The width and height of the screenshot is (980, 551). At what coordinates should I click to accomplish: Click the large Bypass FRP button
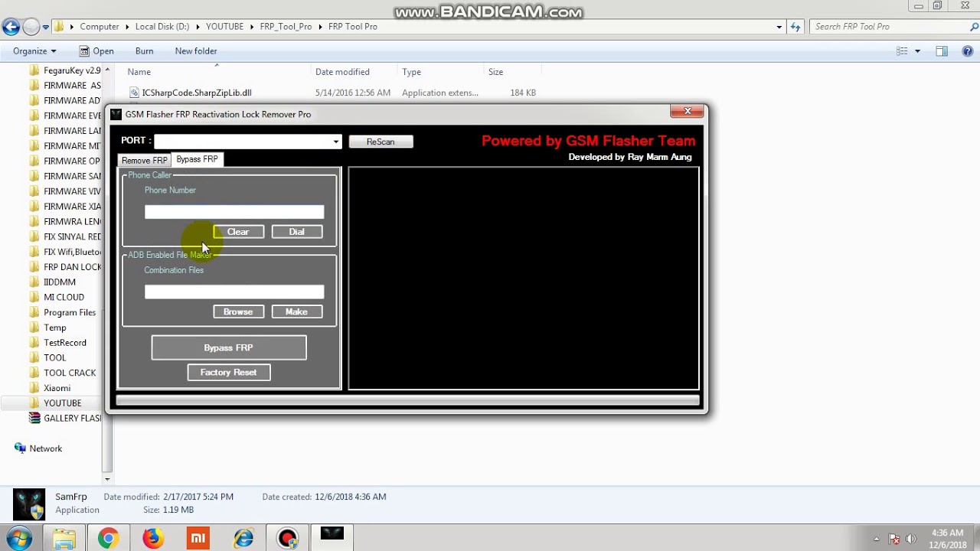point(229,347)
